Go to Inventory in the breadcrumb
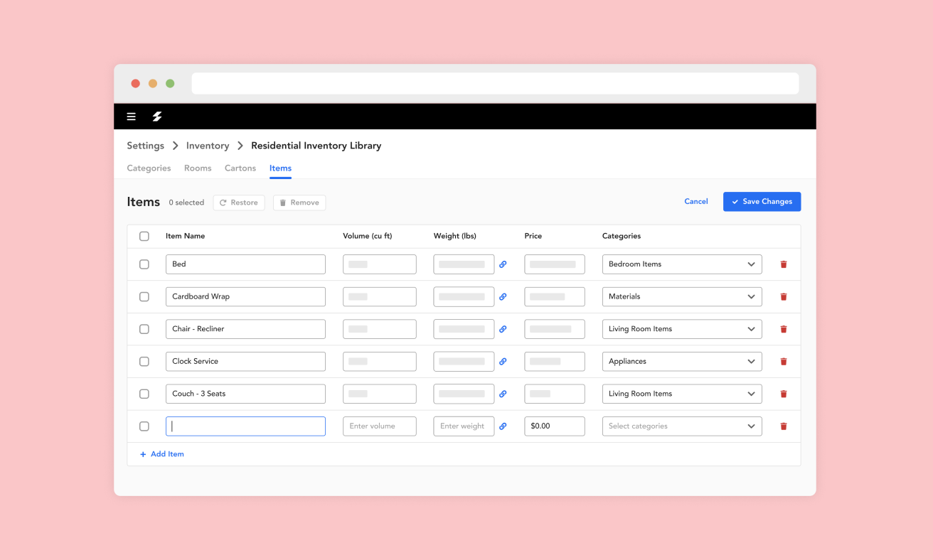The width and height of the screenshot is (933, 560). [208, 146]
